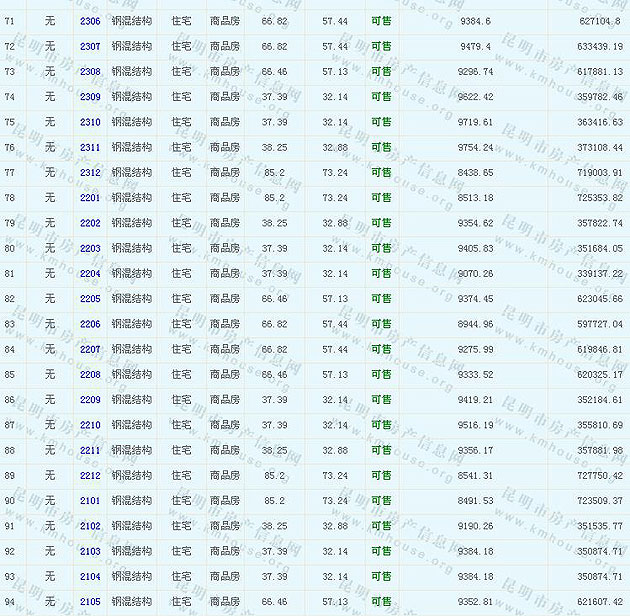
Task: View unit 2105 link
Action: coord(90,602)
